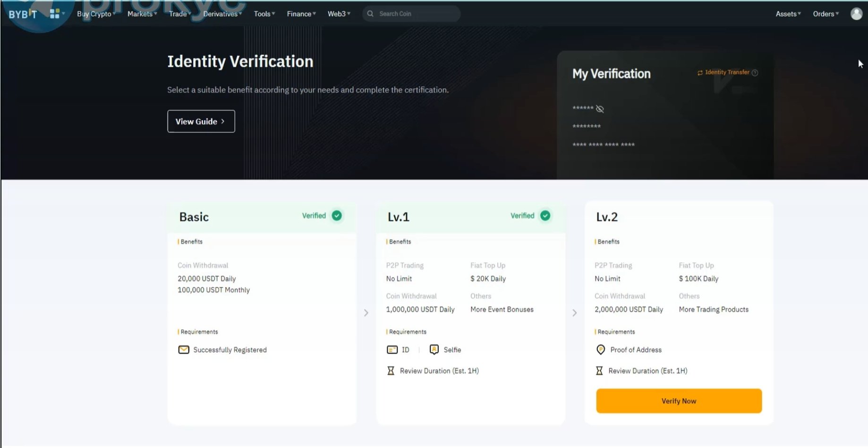
Task: Follow the Identity Transfer link
Action: coord(726,72)
